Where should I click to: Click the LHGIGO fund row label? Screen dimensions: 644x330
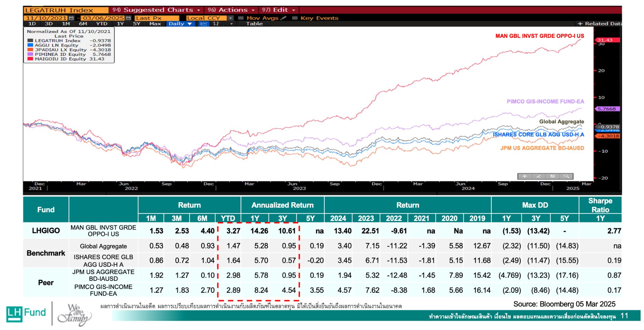[46, 231]
